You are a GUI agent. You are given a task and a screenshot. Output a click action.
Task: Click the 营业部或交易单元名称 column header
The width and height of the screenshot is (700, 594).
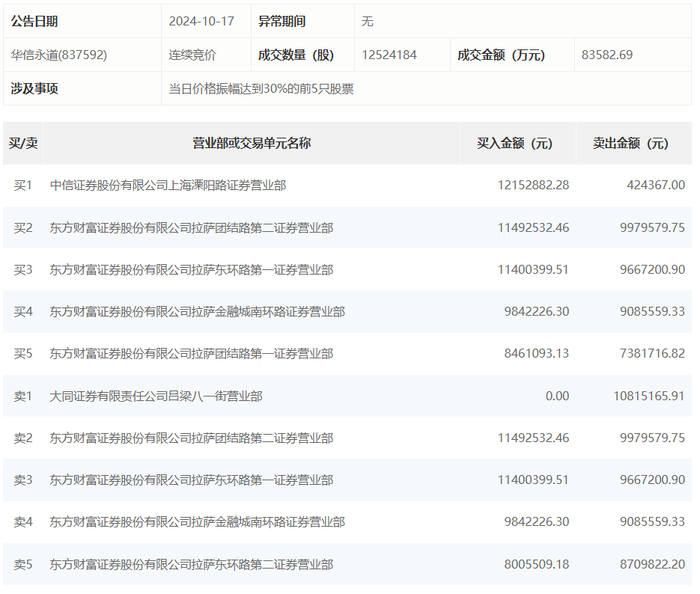(x=251, y=143)
